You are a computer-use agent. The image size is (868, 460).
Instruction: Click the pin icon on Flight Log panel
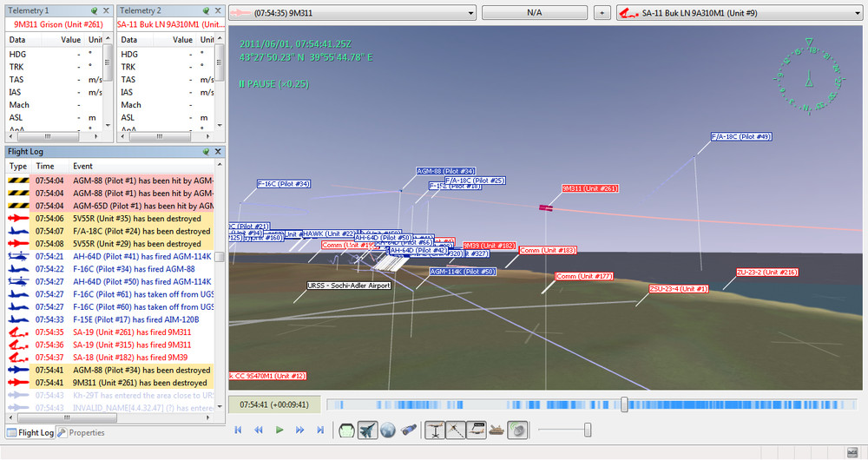206,151
